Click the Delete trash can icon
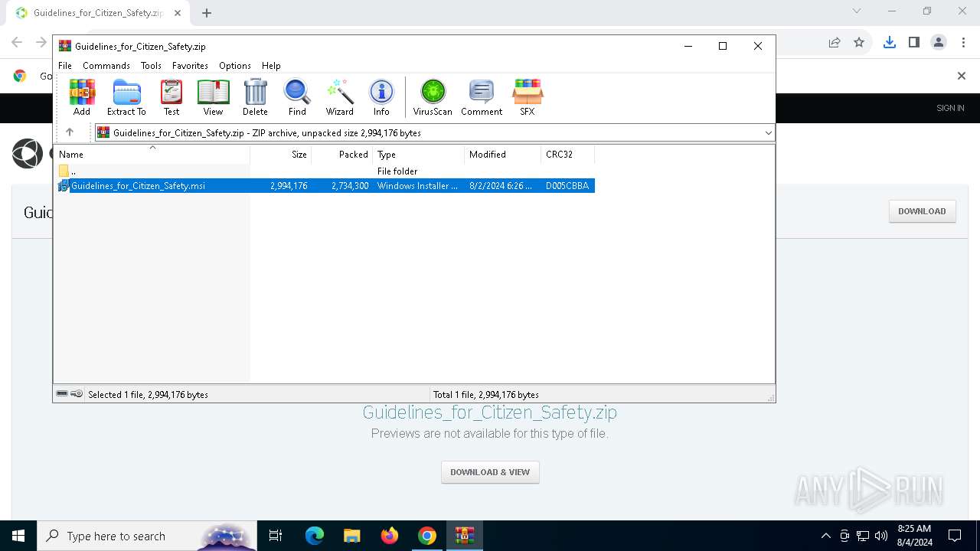The width and height of the screenshot is (980, 551). tap(255, 97)
